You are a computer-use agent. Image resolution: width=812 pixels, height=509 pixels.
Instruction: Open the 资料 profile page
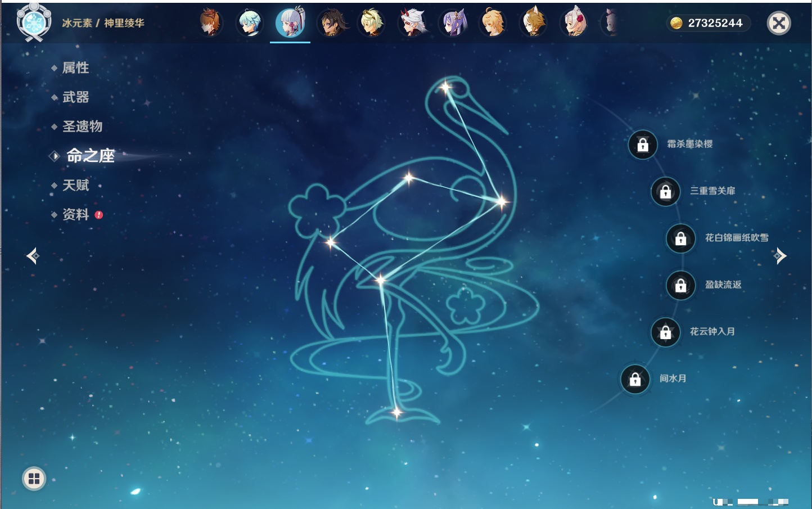point(75,214)
